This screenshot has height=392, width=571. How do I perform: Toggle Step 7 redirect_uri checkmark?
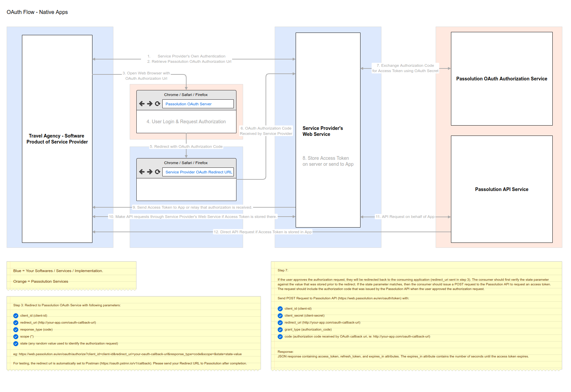pyautogui.click(x=280, y=323)
